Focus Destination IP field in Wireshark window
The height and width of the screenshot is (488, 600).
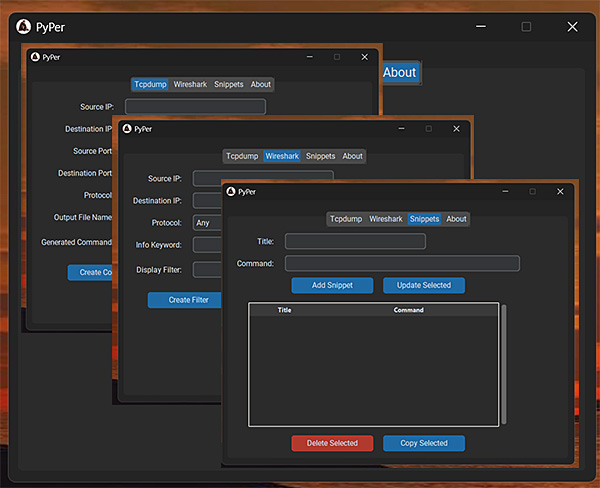[207, 201]
